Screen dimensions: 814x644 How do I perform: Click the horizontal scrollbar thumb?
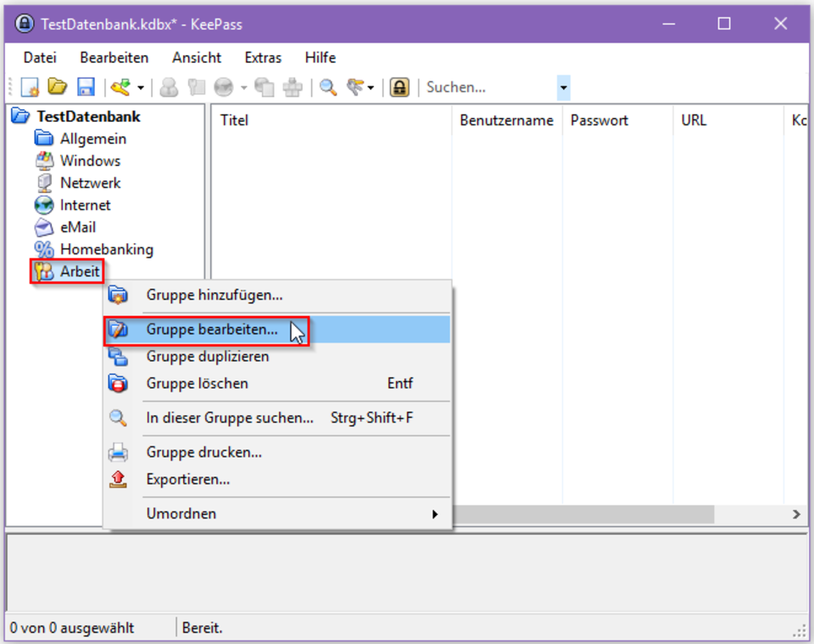(x=583, y=514)
